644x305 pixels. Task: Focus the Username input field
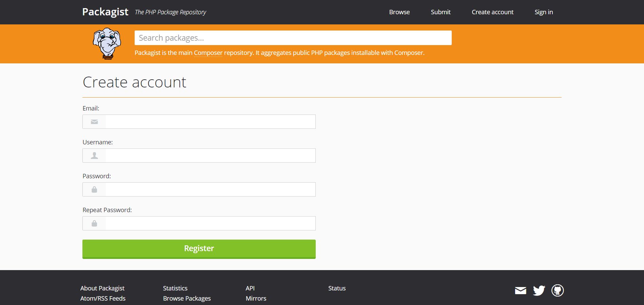199,156
